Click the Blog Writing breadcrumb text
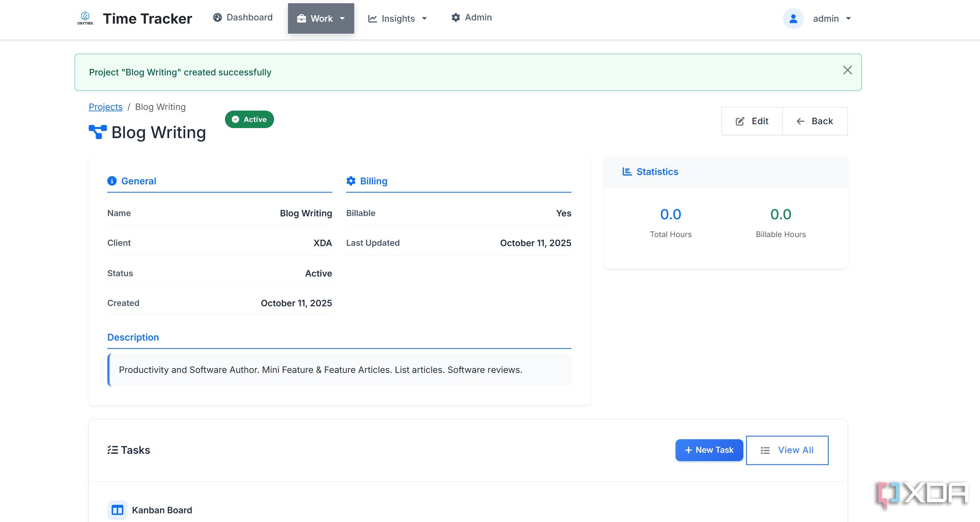Image resolution: width=980 pixels, height=522 pixels. (161, 107)
